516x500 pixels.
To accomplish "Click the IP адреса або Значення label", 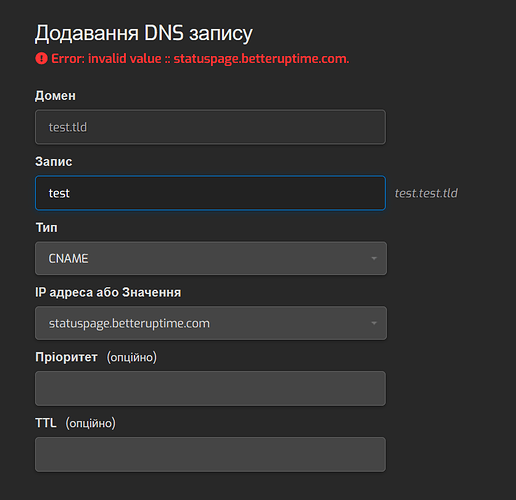I will coord(108,292).
